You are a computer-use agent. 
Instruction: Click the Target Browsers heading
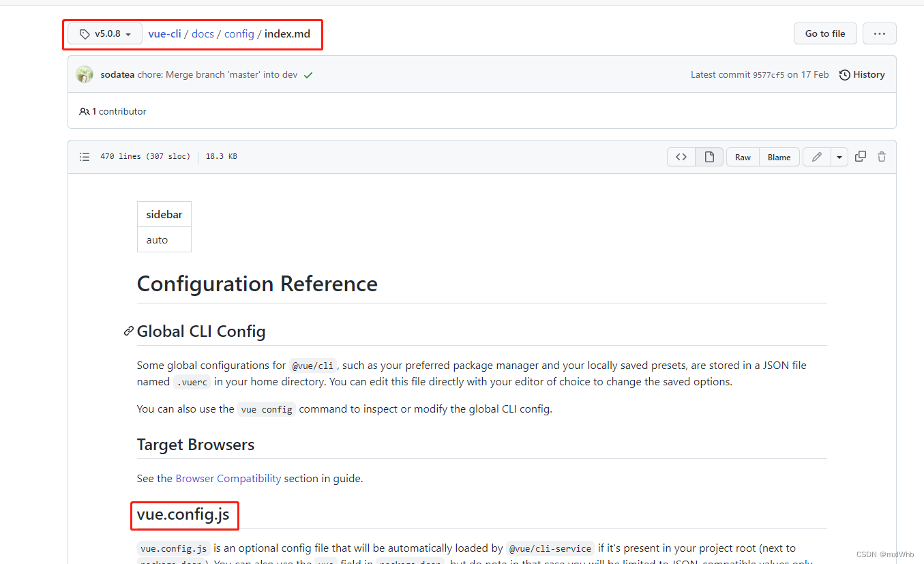coord(196,445)
